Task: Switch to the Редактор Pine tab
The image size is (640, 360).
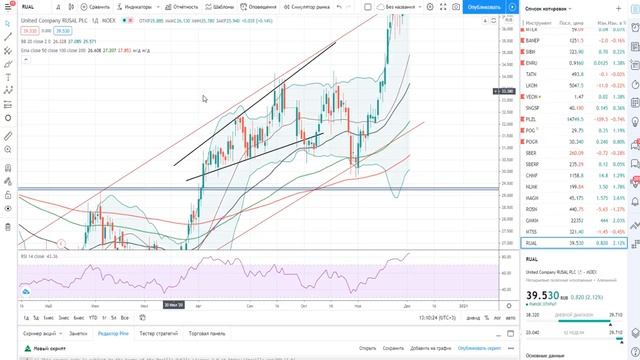Action: coord(113,333)
